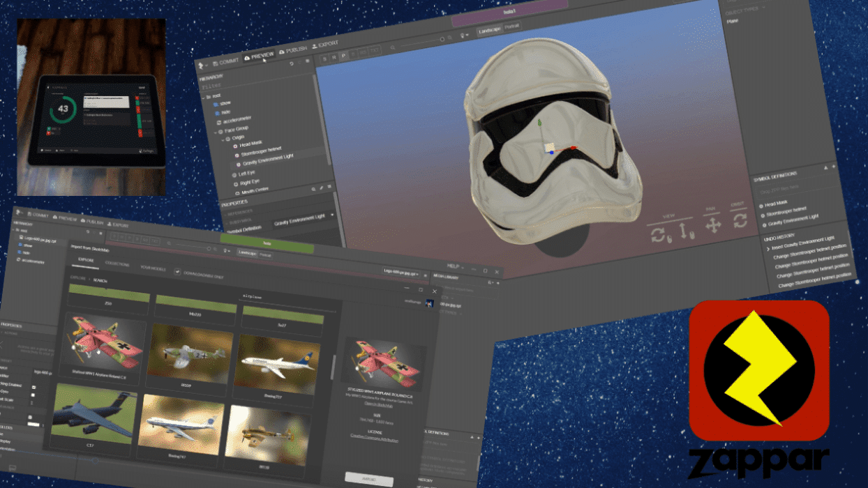Select the Boeing747 model thumbnail
Image resolution: width=868 pixels, height=488 pixels.
(x=181, y=422)
